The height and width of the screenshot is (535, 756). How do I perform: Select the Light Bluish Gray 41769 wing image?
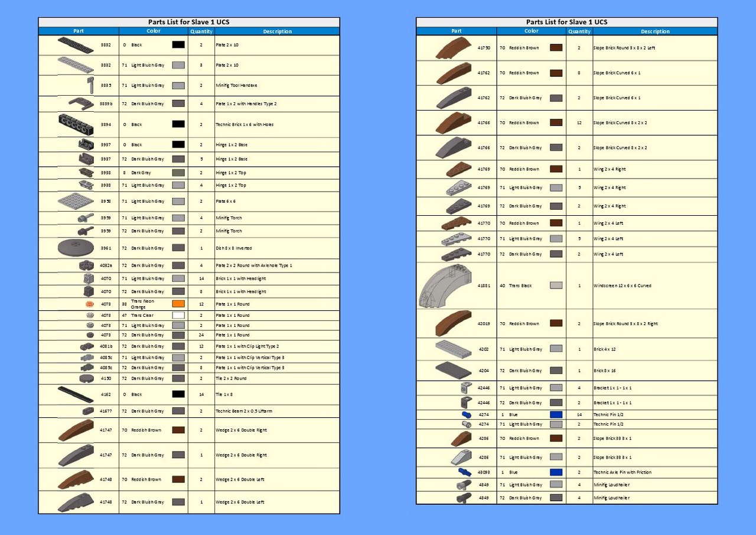coord(459,187)
